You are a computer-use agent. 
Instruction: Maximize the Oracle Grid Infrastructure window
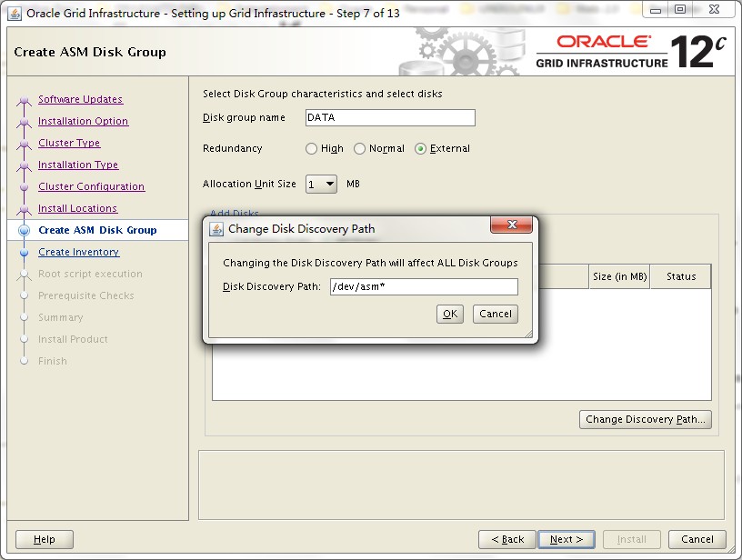[x=679, y=9]
